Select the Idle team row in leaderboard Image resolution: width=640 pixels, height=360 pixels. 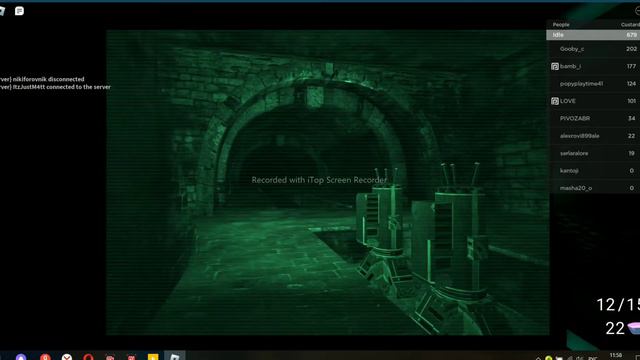click(x=593, y=35)
